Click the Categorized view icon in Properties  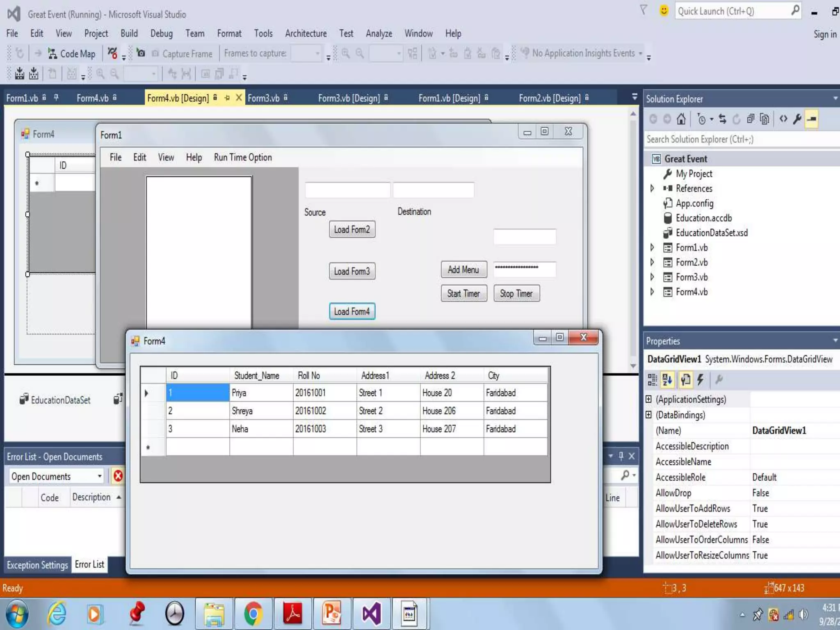(x=652, y=380)
